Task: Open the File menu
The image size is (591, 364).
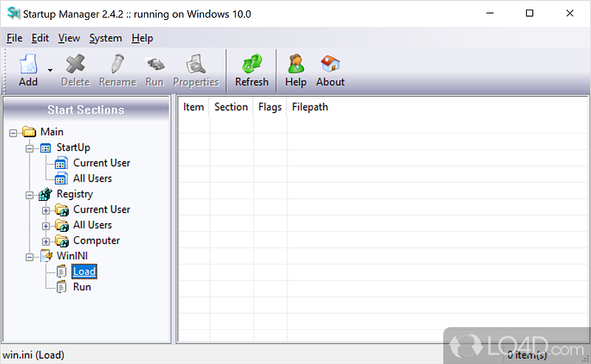Action: pos(14,38)
